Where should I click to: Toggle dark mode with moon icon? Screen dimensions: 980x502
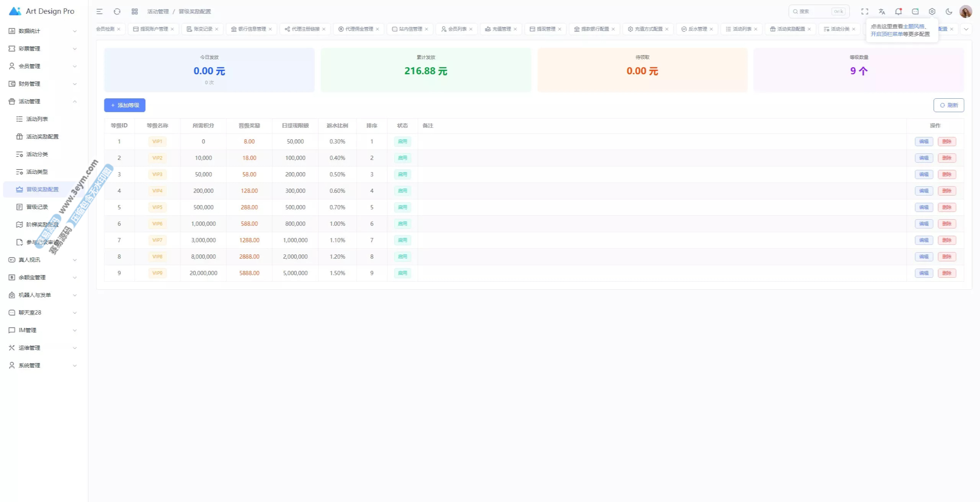click(949, 11)
